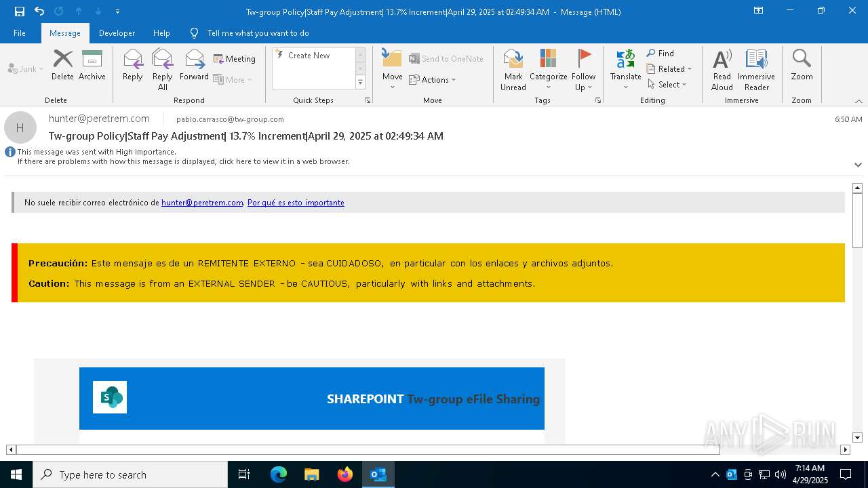Open Tags dialog launcher
The width and height of the screenshot is (868, 488).
(598, 100)
